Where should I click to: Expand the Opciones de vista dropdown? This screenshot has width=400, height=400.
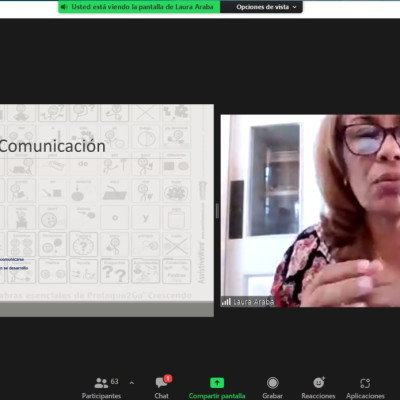coord(266,7)
